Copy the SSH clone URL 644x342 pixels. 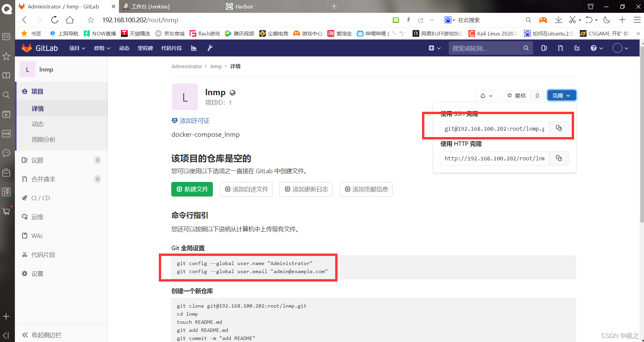tap(559, 128)
